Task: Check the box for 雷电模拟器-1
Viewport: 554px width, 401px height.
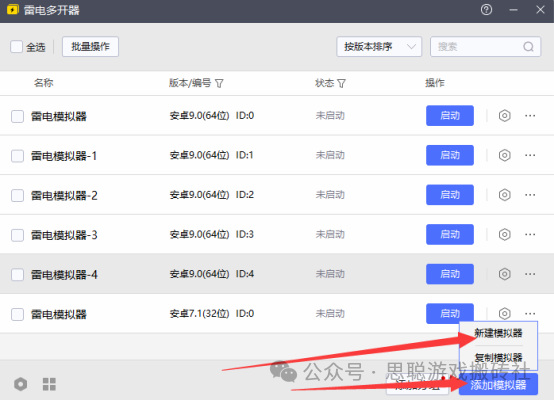Action: pos(17,156)
